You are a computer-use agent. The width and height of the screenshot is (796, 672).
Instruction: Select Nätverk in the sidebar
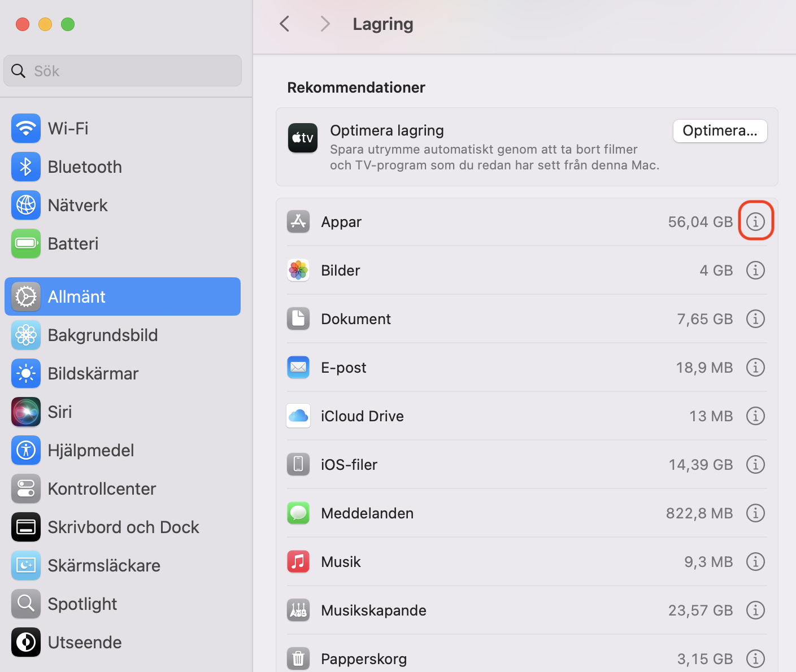pyautogui.click(x=123, y=205)
